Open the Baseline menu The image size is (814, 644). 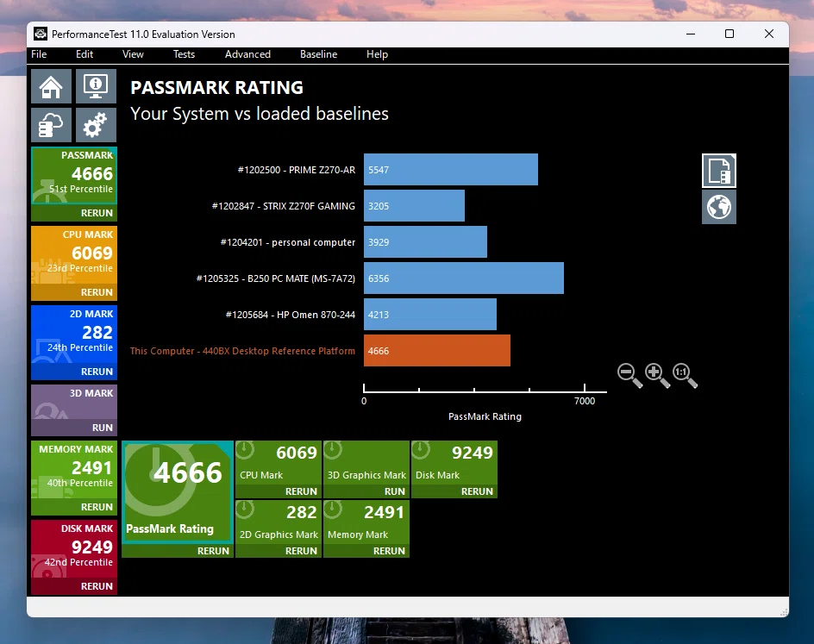pos(319,54)
